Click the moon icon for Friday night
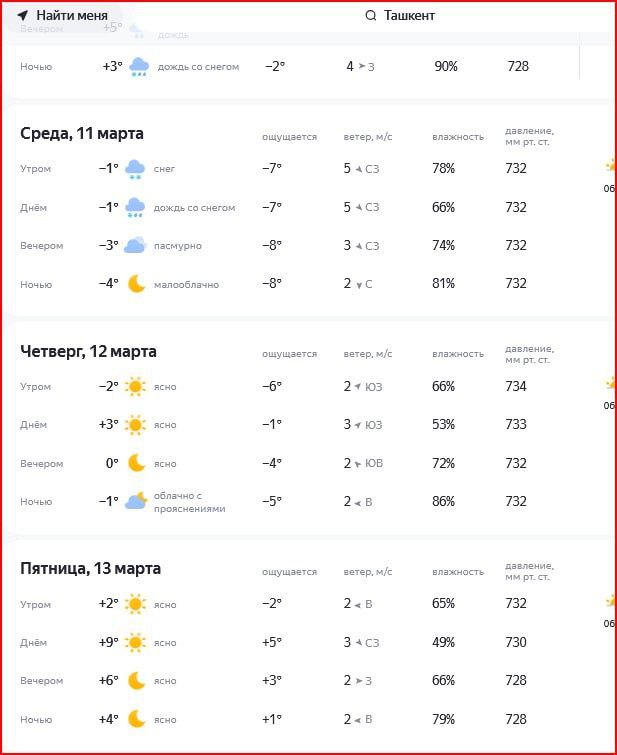 click(x=137, y=719)
